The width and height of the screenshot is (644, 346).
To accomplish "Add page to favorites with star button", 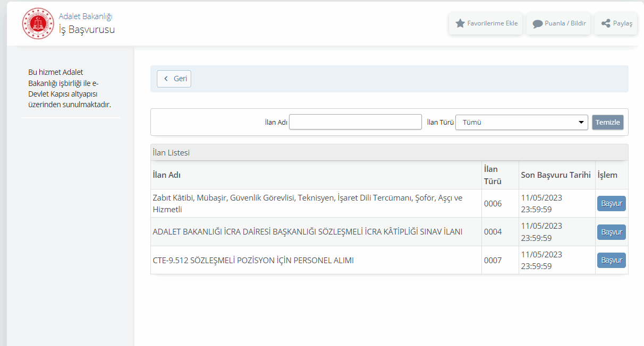I will coord(486,23).
